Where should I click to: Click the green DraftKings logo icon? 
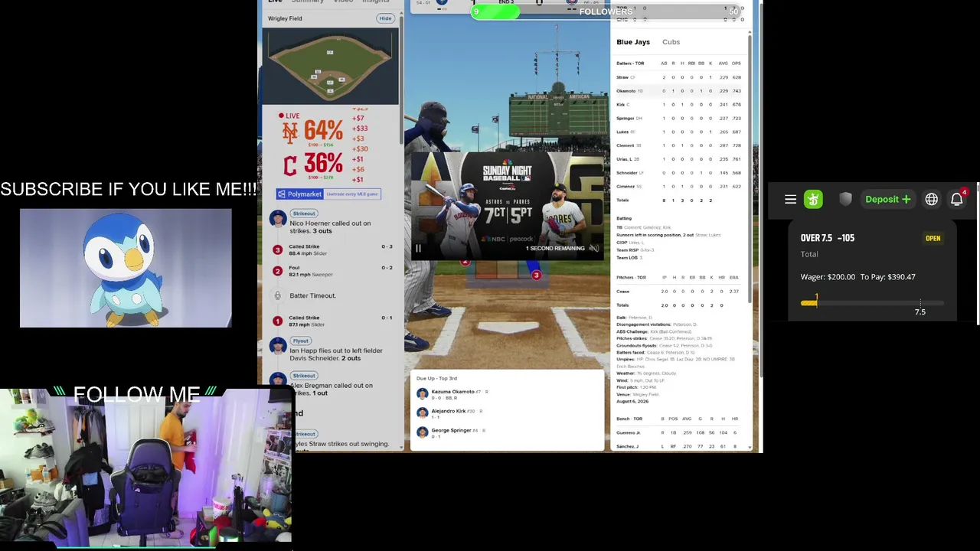pos(813,200)
